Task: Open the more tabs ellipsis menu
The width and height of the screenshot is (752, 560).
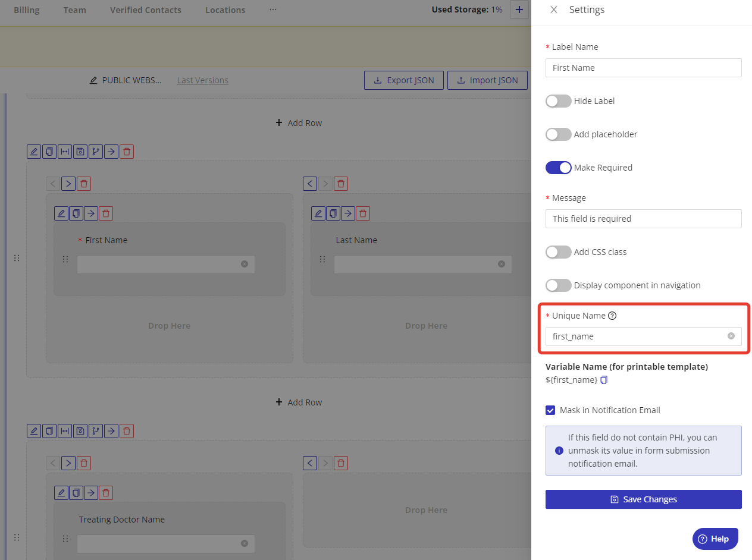Action: click(273, 10)
